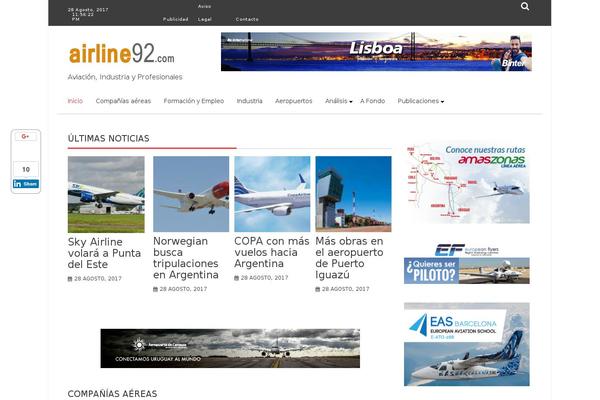The width and height of the screenshot is (600, 400).
Task: Open the Industria menu item
Action: 249,101
